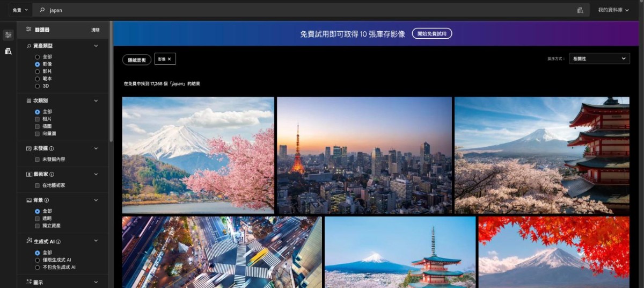Open the info icon next to 生成式 AI
644x288 pixels.
click(x=58, y=242)
